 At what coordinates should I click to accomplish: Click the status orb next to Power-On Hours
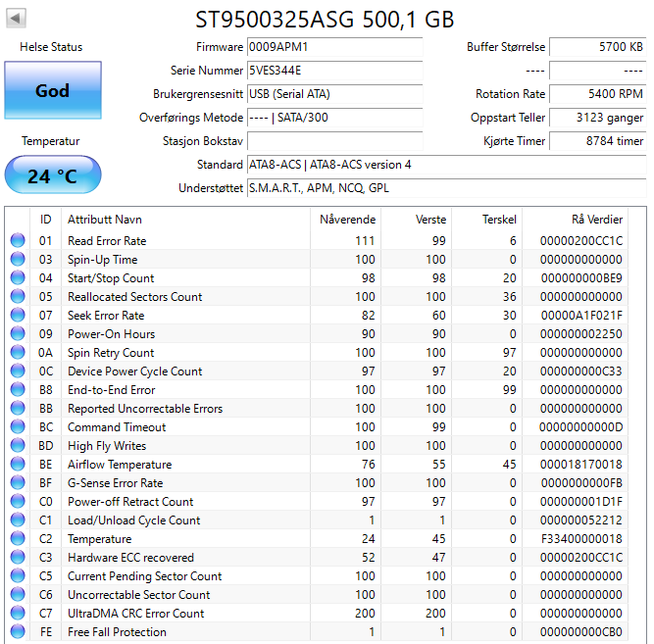[18, 334]
